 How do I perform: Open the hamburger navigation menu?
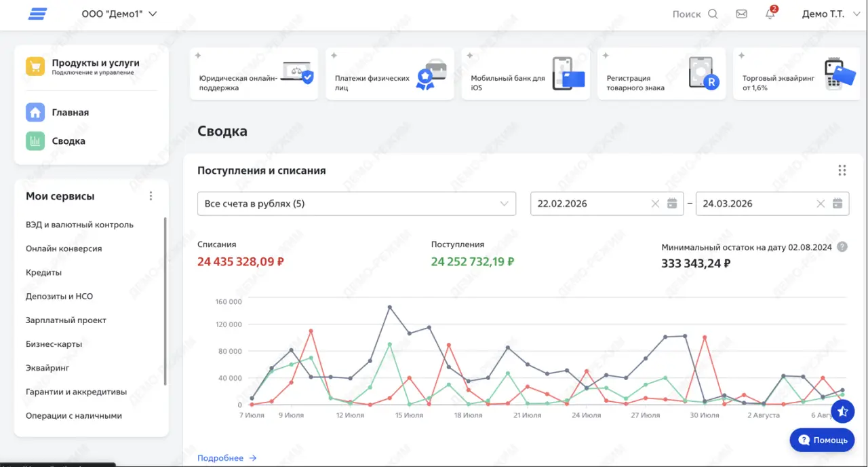[x=37, y=13]
